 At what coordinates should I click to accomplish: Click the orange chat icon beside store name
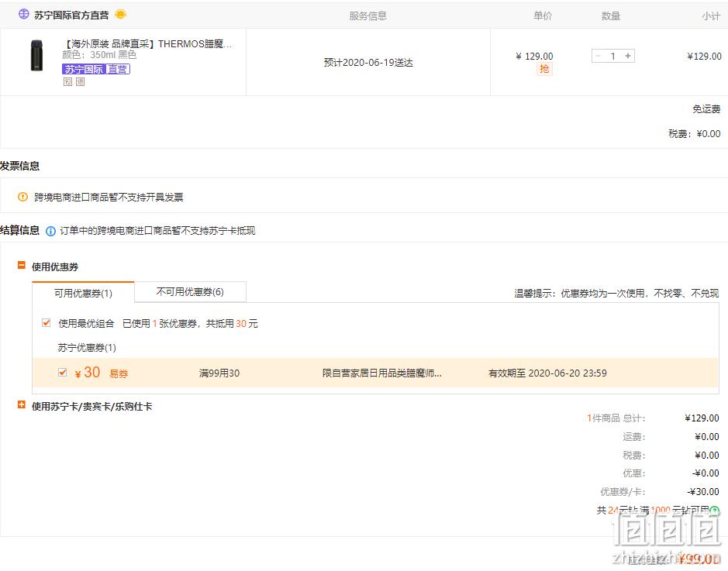(121, 15)
